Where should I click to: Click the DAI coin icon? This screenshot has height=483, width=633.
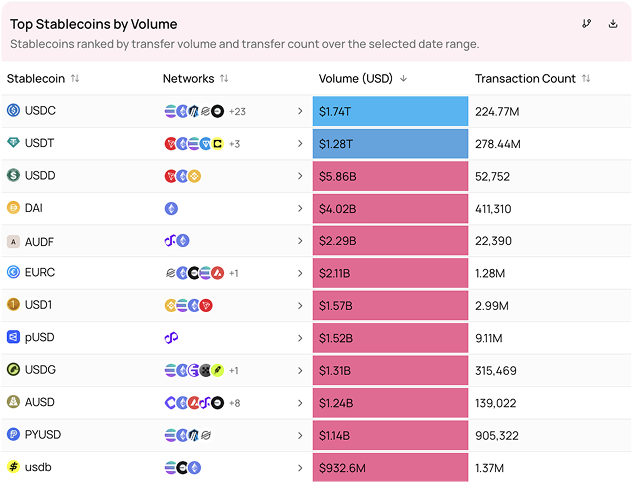[13, 208]
